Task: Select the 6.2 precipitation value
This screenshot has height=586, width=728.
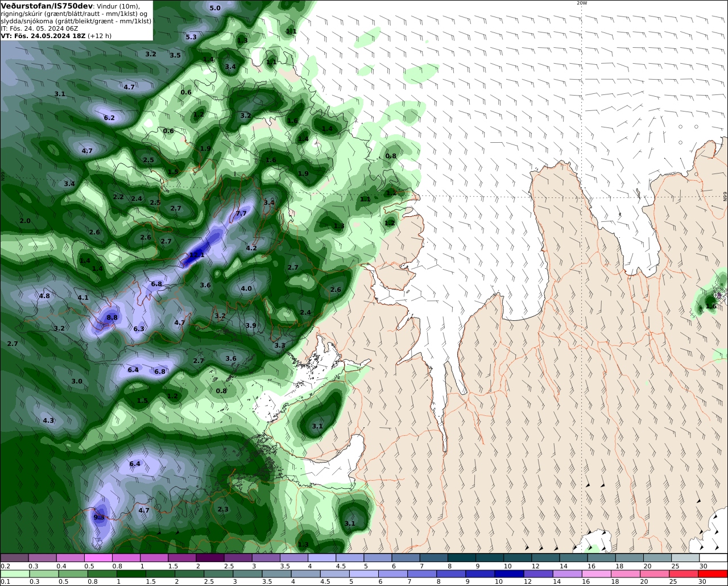Action: pos(109,118)
